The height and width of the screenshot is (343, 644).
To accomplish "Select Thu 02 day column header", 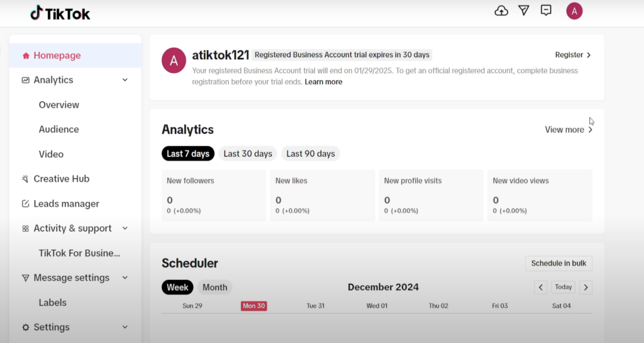I will click(x=438, y=306).
